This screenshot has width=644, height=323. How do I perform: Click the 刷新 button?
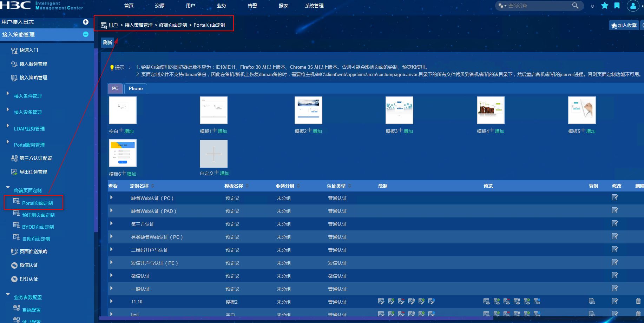[x=107, y=42]
